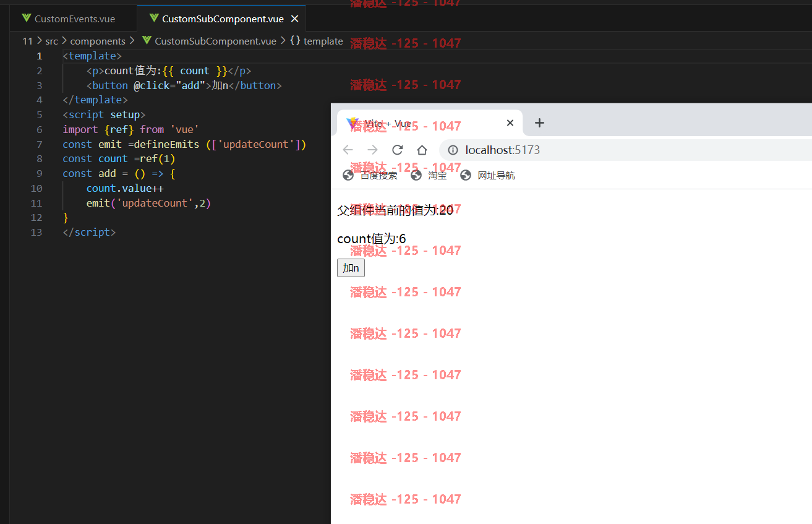Place cursor on ref(1) in line 8
The image size is (812, 524).
point(157,158)
